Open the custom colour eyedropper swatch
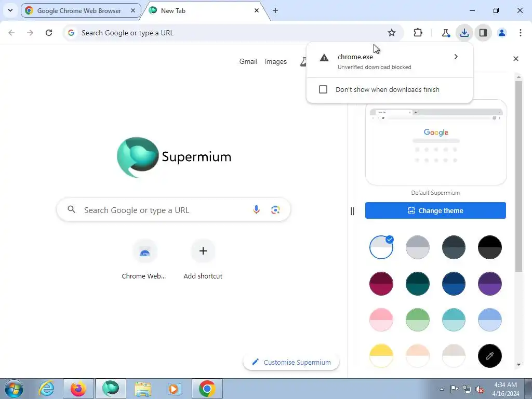Viewport: 532px width, 399px height. click(x=489, y=356)
